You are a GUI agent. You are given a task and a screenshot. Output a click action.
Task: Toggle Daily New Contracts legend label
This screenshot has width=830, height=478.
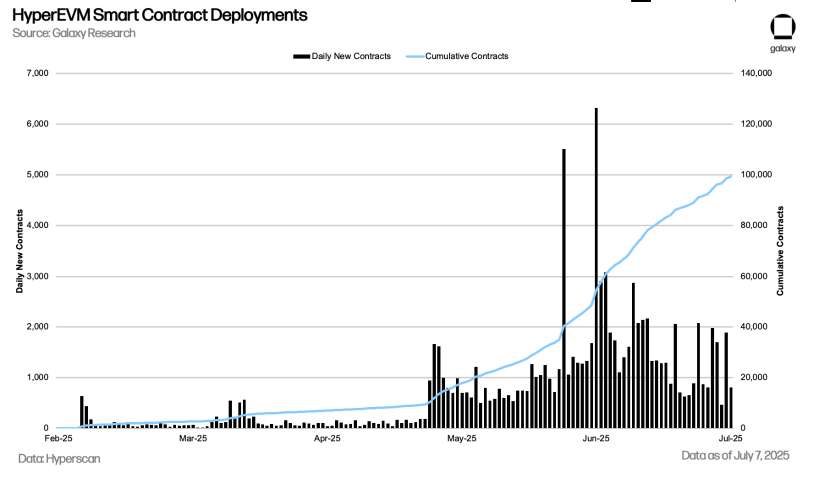351,56
